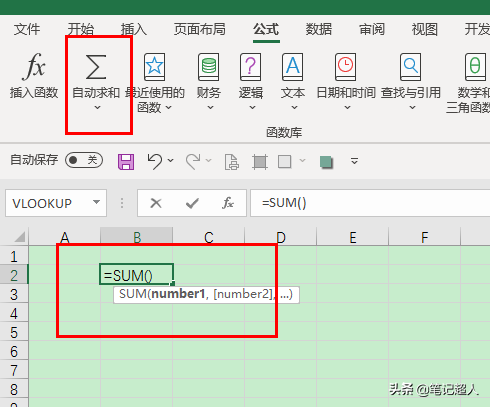Viewport: 490px width, 407px height.
Task: Click the Undo arrow icon
Action: click(155, 161)
